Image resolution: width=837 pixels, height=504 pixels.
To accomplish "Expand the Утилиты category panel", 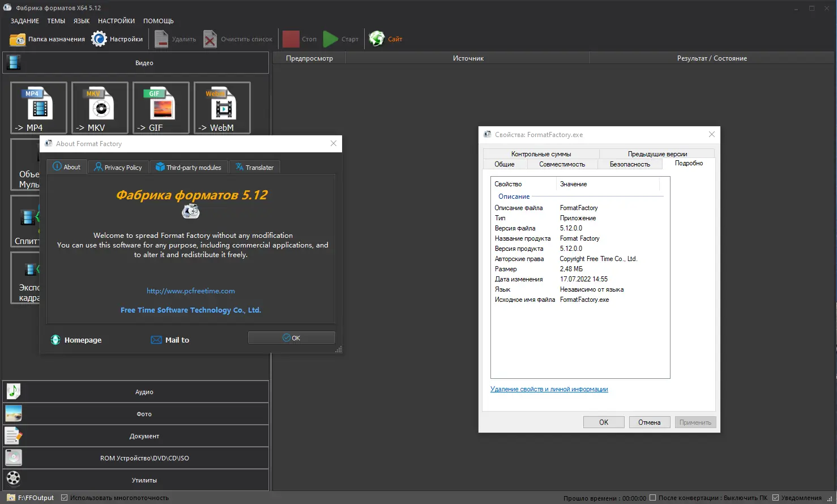I will tap(136, 480).
